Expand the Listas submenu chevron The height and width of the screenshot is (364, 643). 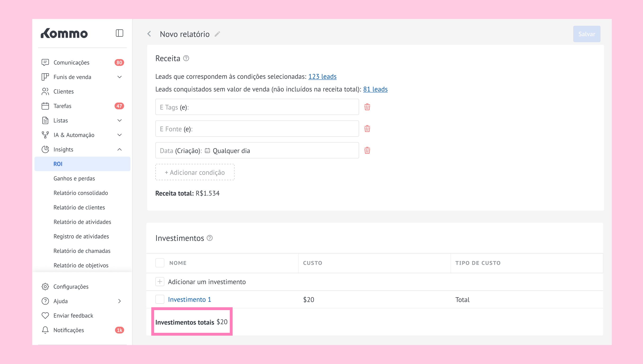tap(120, 121)
